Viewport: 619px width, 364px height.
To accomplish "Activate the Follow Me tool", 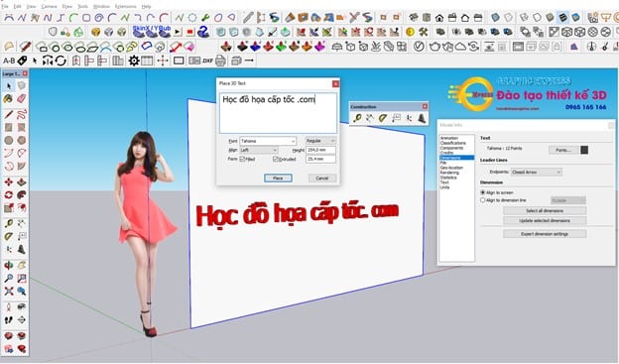I will pos(22,194).
